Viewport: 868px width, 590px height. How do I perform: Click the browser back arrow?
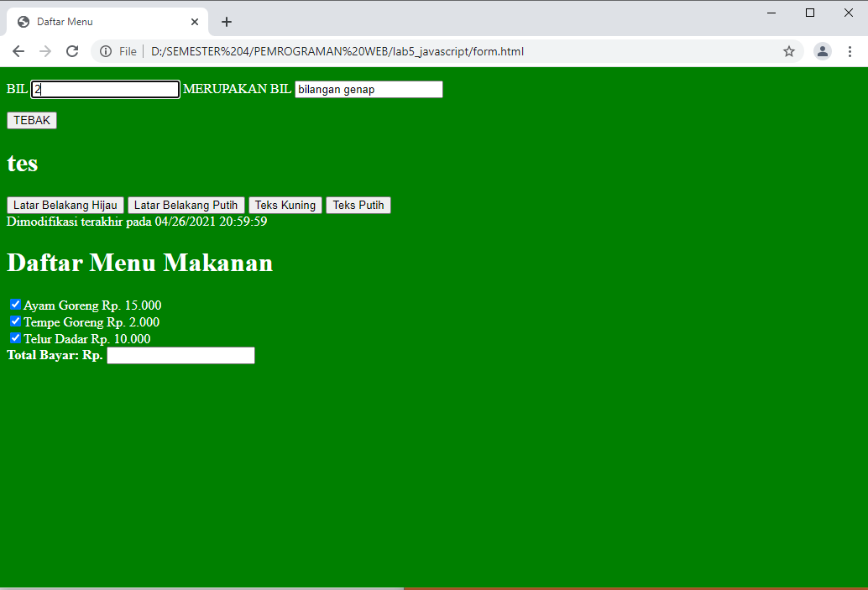click(x=18, y=51)
